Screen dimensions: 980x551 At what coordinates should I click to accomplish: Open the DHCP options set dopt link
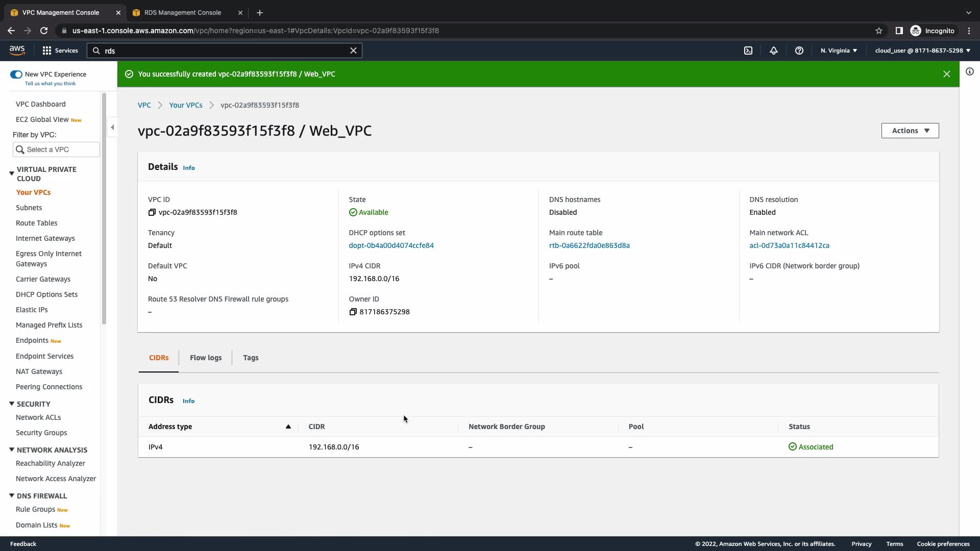click(x=391, y=245)
